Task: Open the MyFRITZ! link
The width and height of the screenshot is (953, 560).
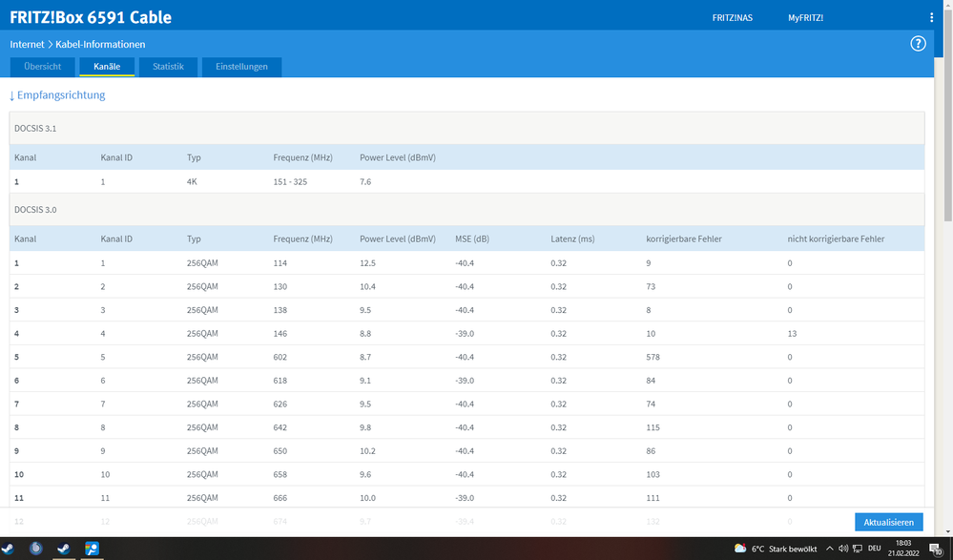Action: click(805, 18)
